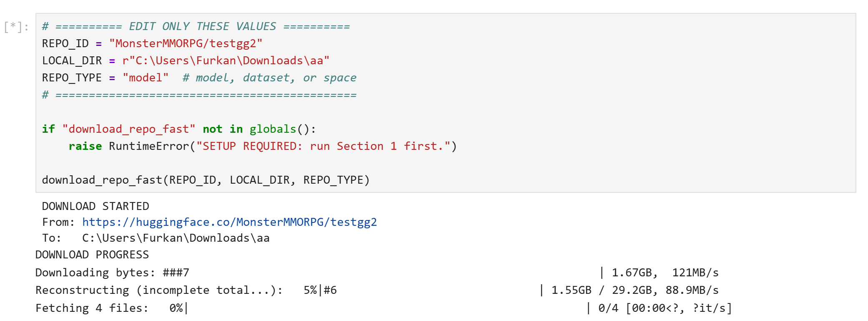Click the LOCAL_DIR path string
This screenshot has width=868, height=321.
click(x=226, y=61)
